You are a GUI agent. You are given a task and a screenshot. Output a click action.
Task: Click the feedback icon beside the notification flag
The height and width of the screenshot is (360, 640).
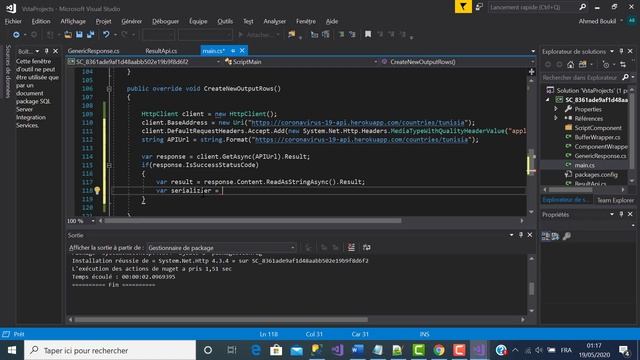click(479, 7)
